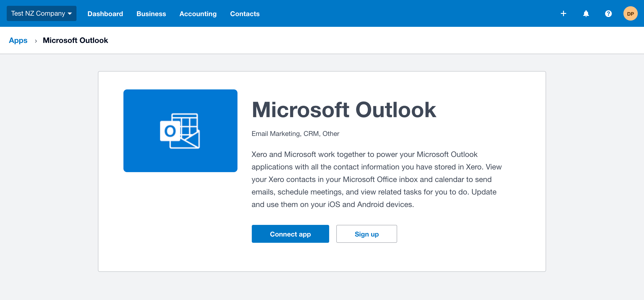Click the Email Marketing, CRM, Other categories

pos(295,134)
